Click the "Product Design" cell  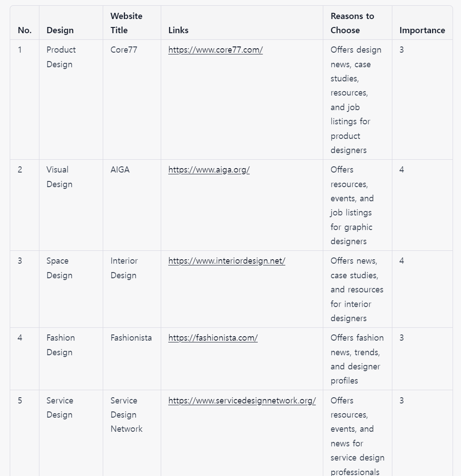(61, 57)
